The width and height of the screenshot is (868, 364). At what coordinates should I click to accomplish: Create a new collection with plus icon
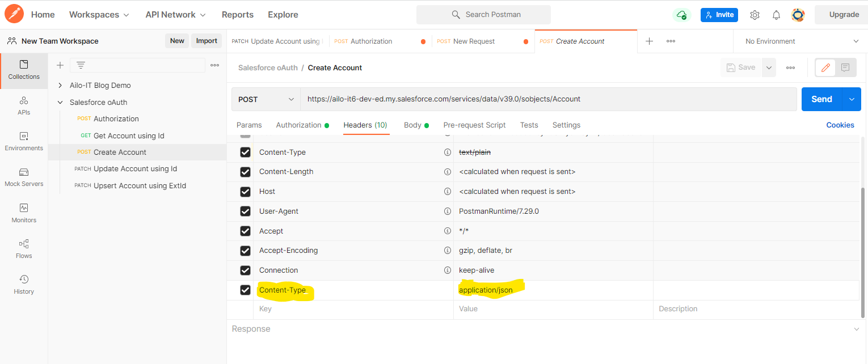tap(60, 65)
